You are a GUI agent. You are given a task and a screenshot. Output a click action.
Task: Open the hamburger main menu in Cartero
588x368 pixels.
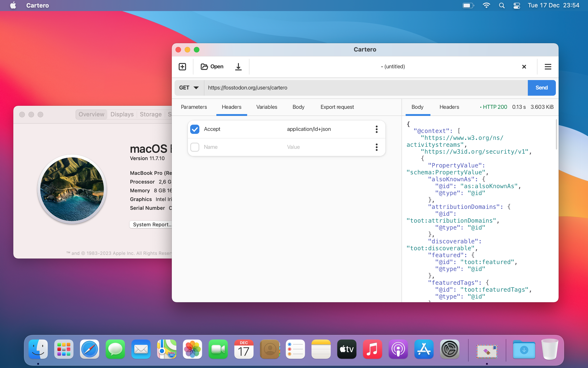(548, 66)
